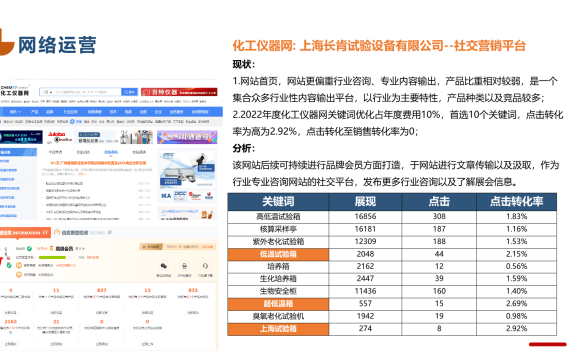Open the search category dropdown in search box

coord(47,92)
